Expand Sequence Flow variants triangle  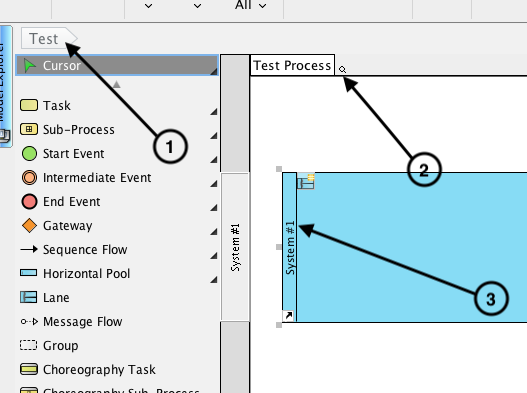pyautogui.click(x=214, y=256)
